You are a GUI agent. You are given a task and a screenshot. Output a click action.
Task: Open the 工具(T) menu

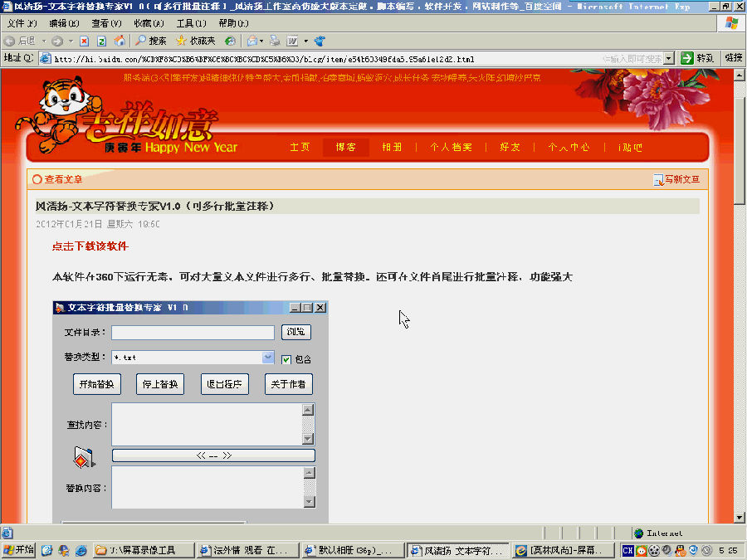pyautogui.click(x=191, y=23)
